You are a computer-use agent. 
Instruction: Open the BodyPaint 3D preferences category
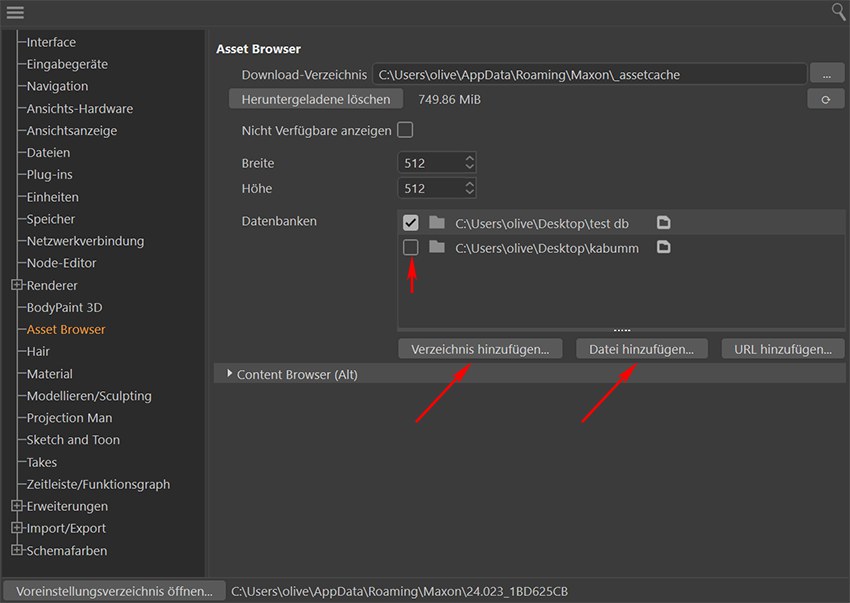(x=64, y=307)
